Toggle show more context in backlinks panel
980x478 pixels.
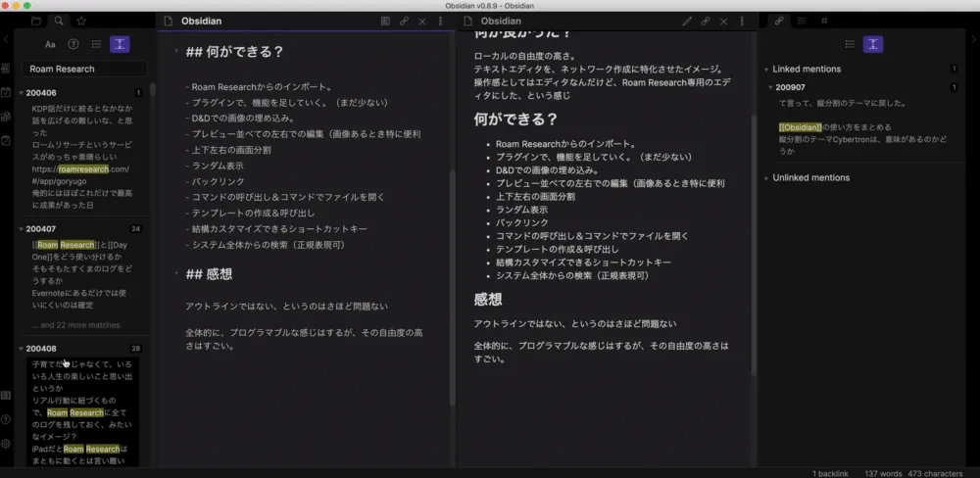coord(873,44)
